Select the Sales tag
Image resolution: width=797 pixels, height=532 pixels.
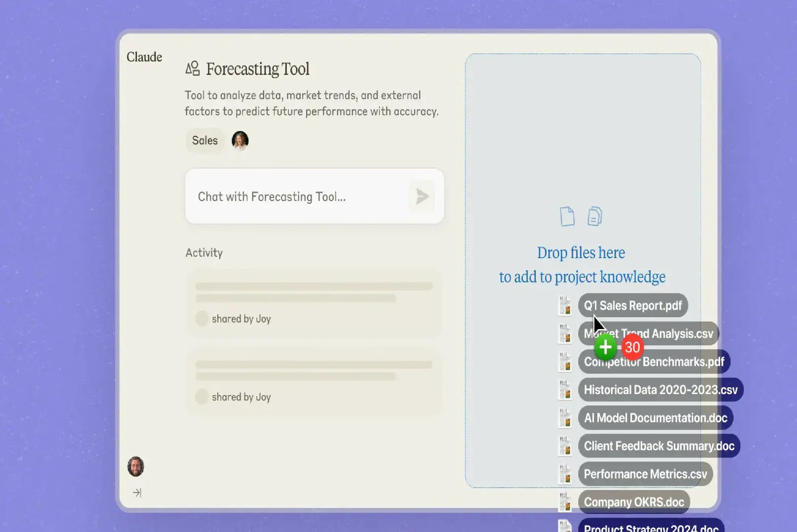[205, 140]
